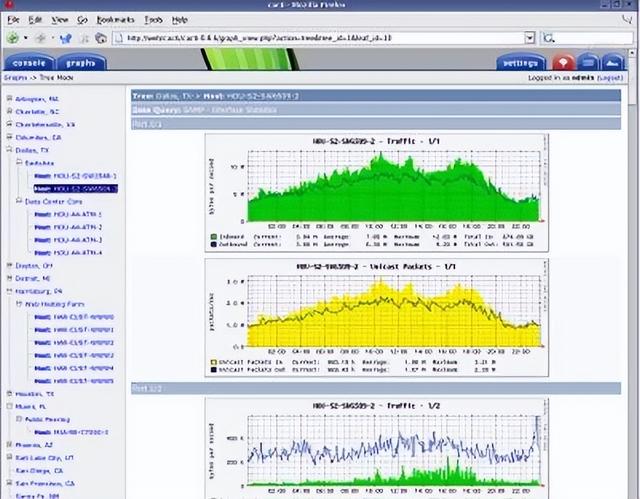
Task: Click the browser Back arrow button
Action: pos(13,38)
